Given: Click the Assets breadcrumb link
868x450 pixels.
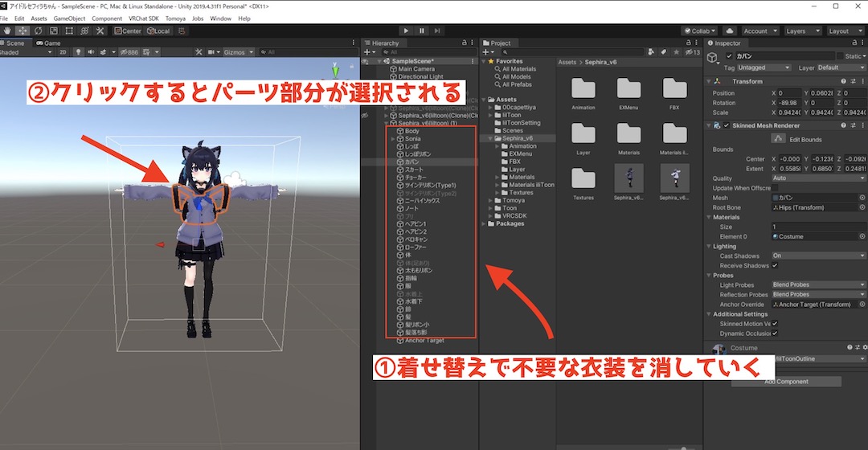Looking at the screenshot, I should point(567,62).
